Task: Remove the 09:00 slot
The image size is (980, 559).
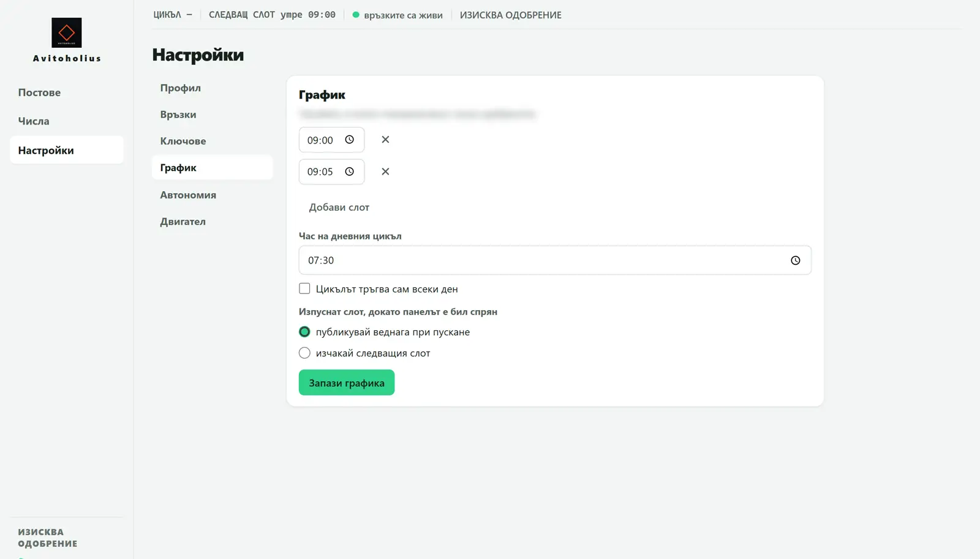Action: tap(385, 140)
